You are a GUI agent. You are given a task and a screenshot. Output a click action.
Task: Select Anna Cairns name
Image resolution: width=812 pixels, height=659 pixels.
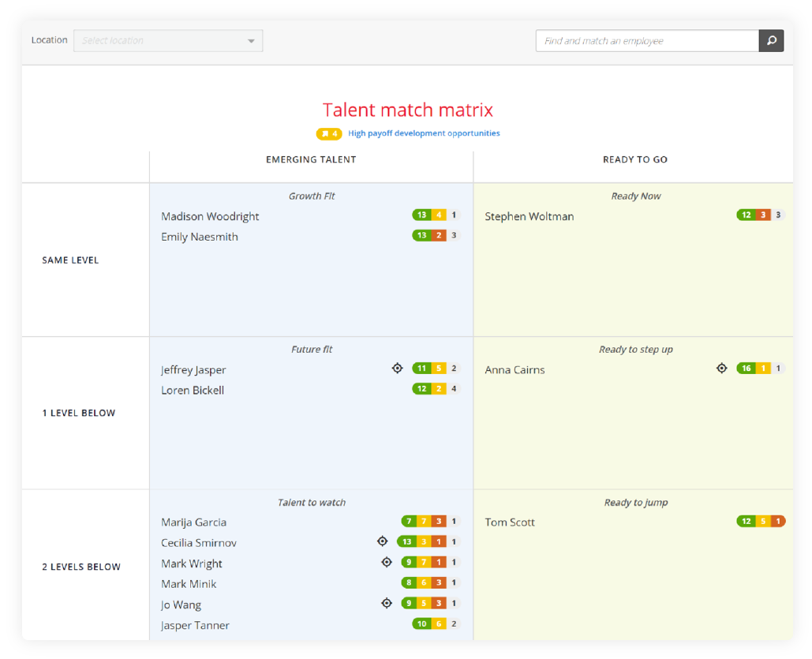(515, 370)
